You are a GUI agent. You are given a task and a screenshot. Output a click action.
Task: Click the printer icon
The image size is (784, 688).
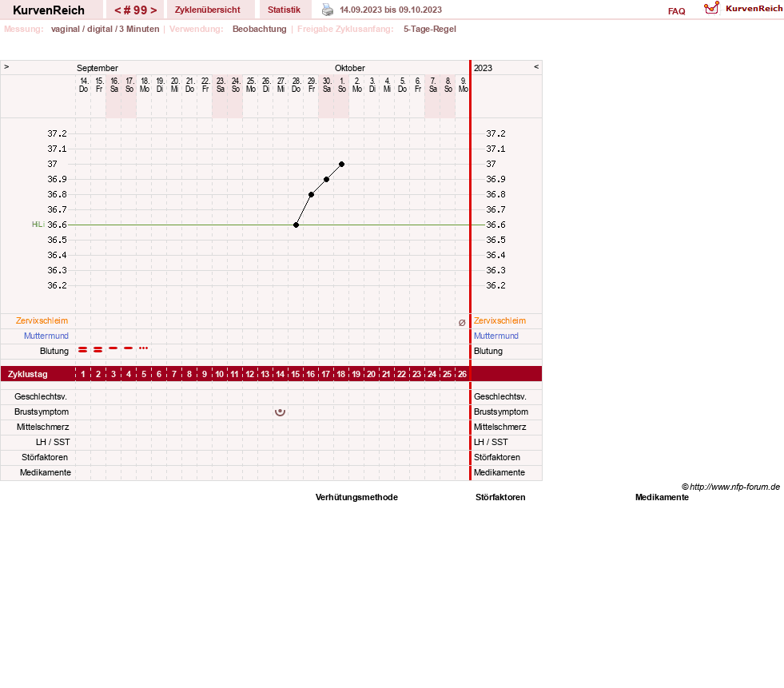[328, 10]
